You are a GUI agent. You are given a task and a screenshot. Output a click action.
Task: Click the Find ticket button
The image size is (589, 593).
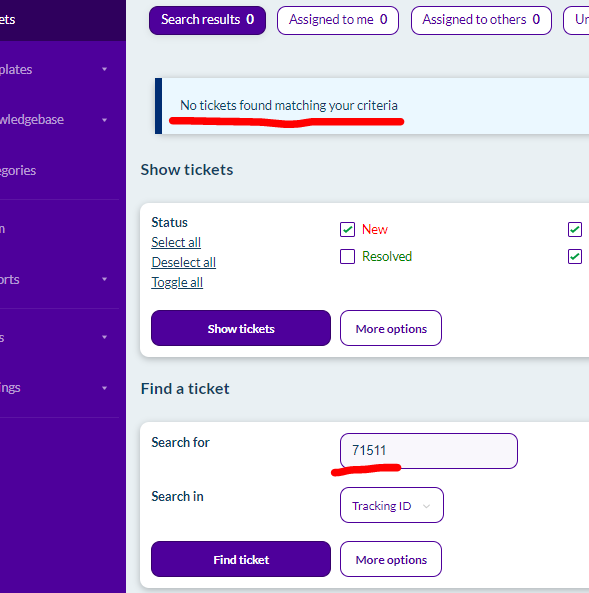point(241,559)
